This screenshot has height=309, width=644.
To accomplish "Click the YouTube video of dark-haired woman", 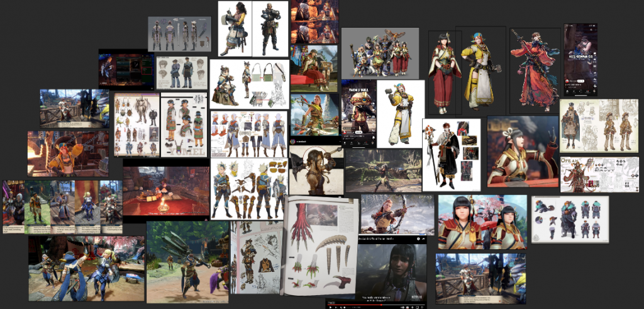I will [392, 272].
